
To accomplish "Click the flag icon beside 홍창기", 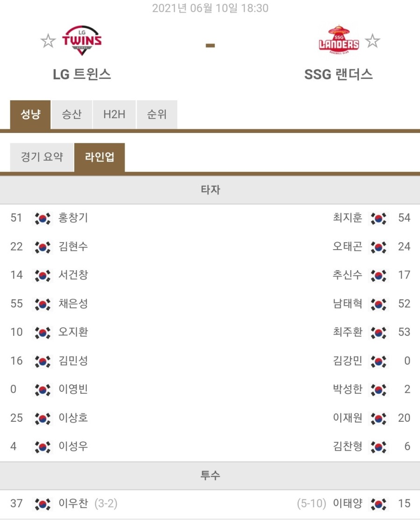I will pyautogui.click(x=43, y=218).
